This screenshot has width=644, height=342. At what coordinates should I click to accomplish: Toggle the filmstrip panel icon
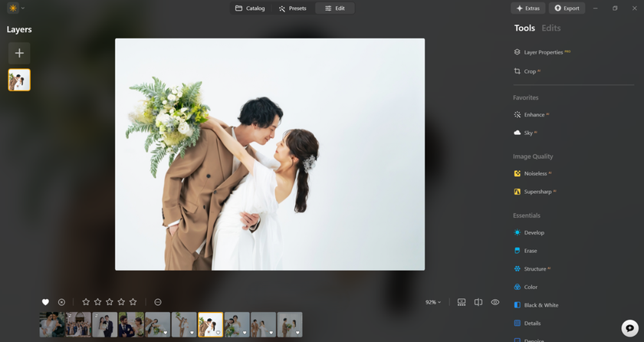[462, 302]
